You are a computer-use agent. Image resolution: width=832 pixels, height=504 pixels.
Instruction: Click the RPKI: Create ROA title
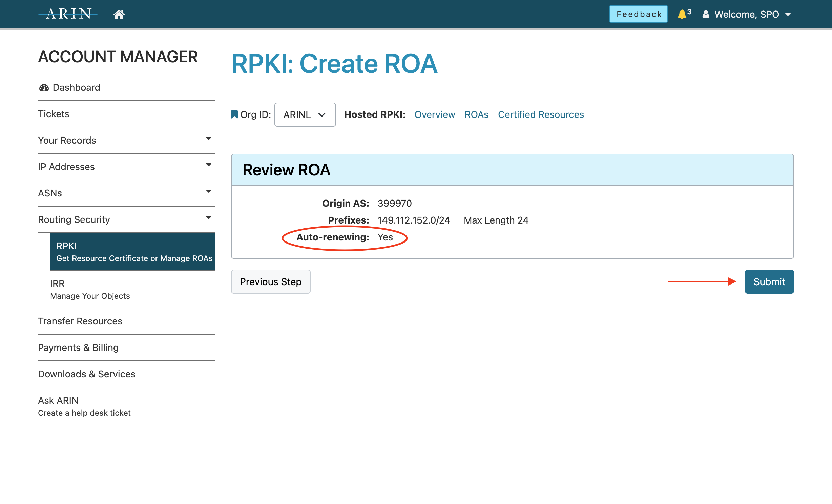point(334,64)
